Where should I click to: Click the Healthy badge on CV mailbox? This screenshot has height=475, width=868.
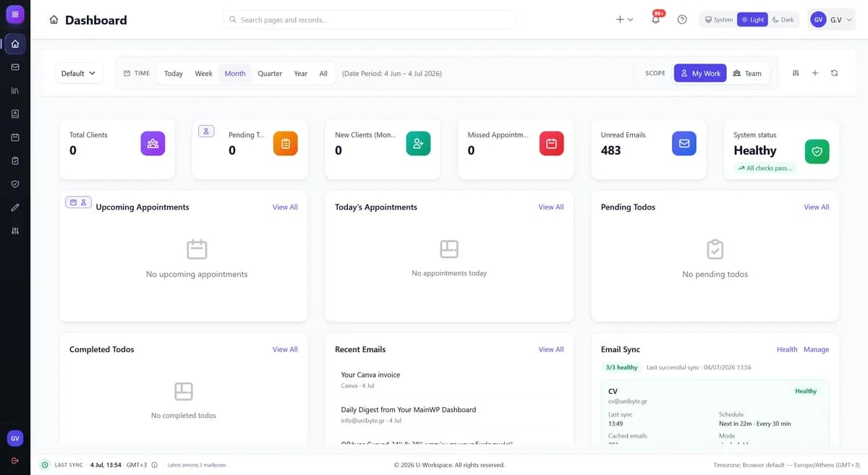click(x=806, y=391)
